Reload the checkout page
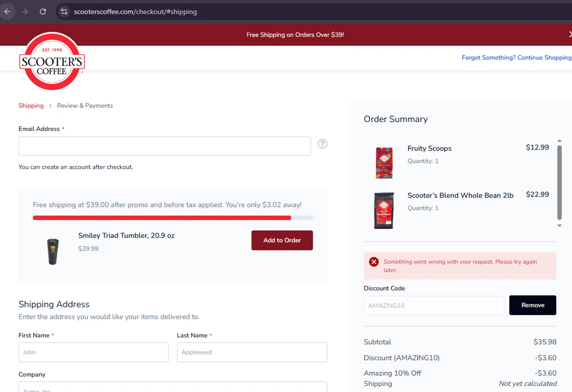 pos(43,12)
